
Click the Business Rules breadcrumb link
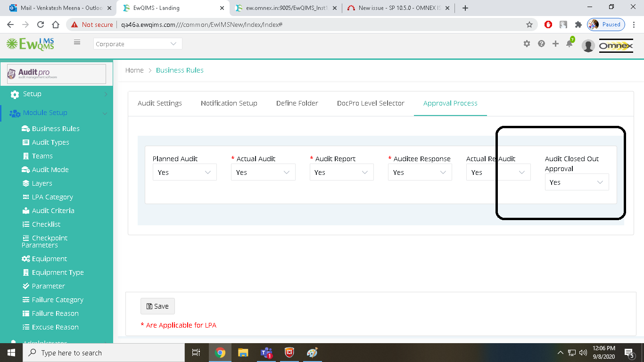[x=180, y=70]
